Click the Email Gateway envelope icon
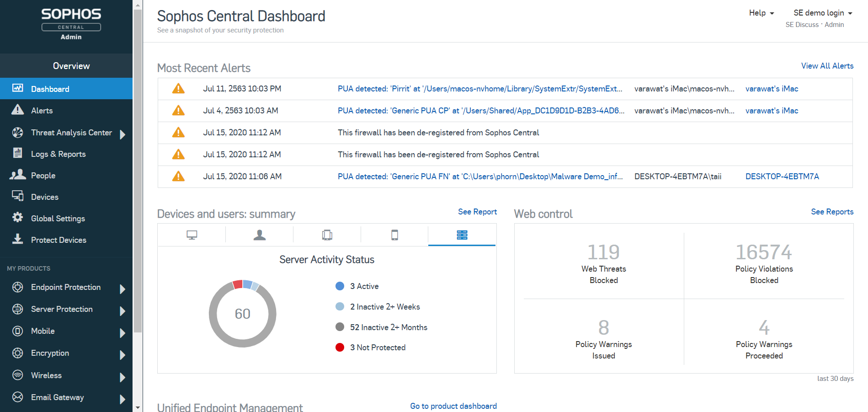Image resolution: width=868 pixels, height=412 pixels. [x=17, y=397]
